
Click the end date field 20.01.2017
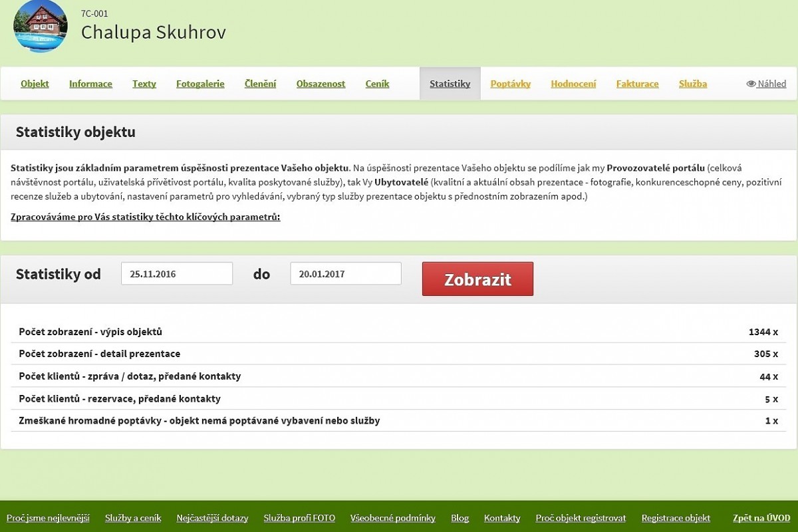click(346, 273)
